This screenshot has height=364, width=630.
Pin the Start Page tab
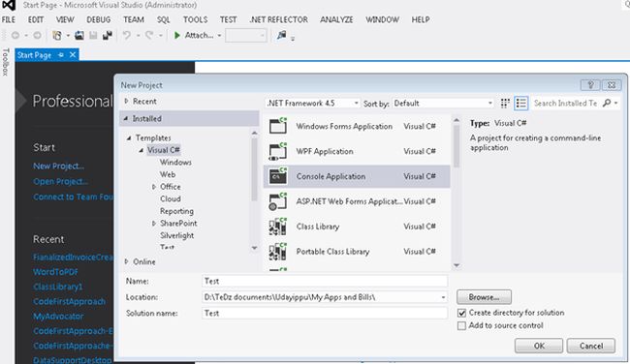pyautogui.click(x=61, y=55)
